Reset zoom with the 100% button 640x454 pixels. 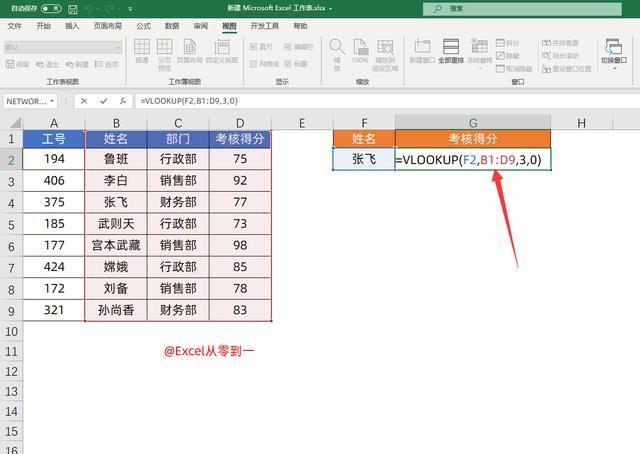[x=360, y=51]
